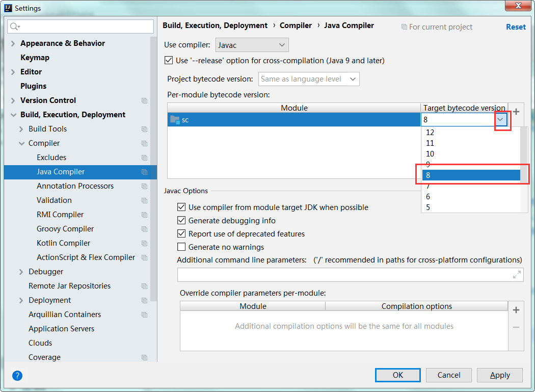The height and width of the screenshot is (392, 535).
Task: Click project-level icon next to Groovy Compiler
Action: point(144,229)
